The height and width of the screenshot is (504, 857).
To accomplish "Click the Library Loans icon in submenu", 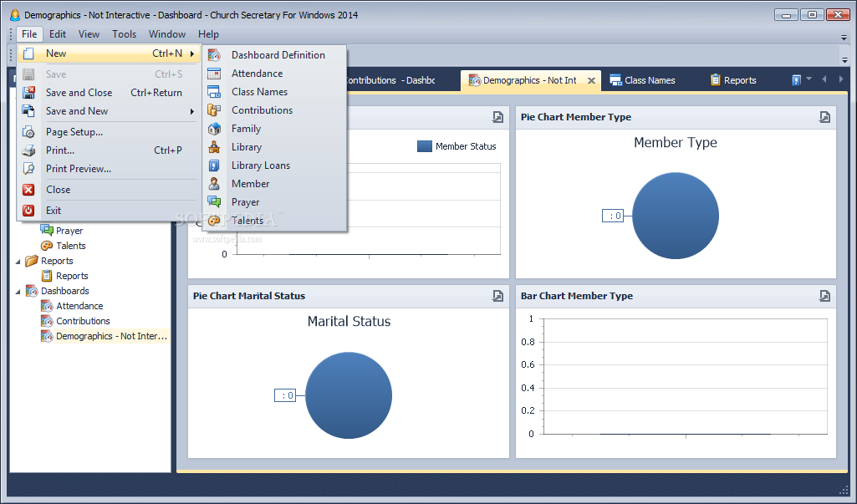I will [x=214, y=165].
